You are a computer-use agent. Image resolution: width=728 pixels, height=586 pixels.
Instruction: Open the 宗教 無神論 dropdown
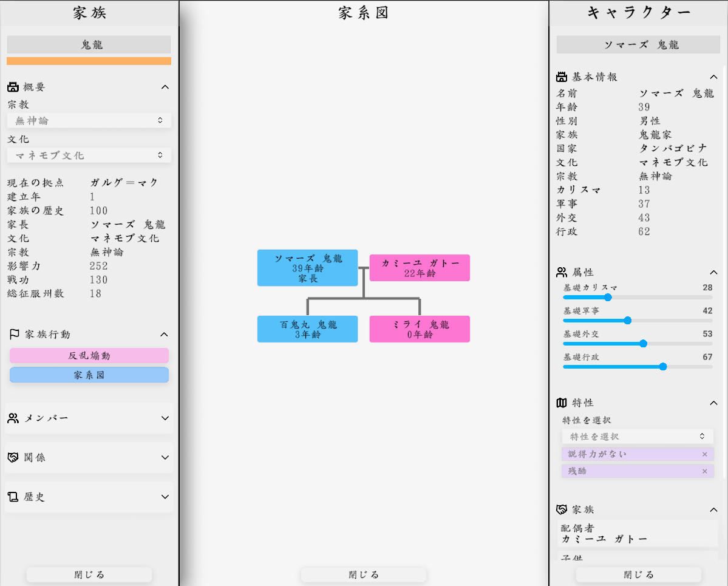point(89,120)
